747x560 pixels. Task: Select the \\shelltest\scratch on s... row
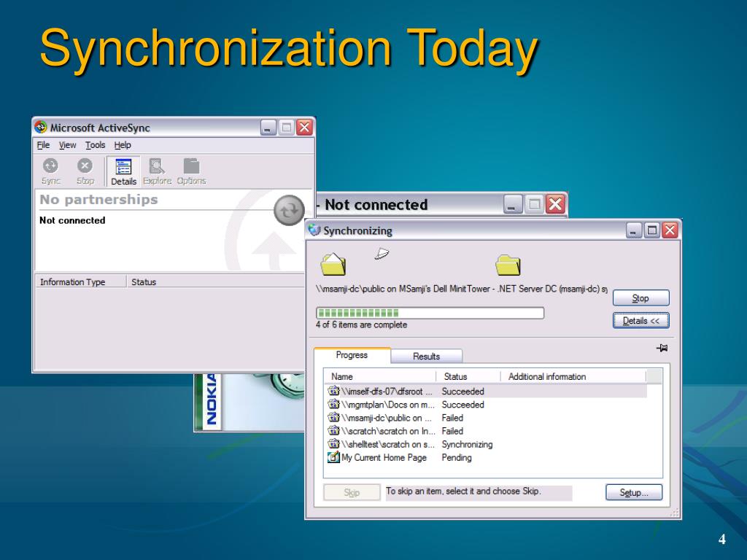(486, 444)
